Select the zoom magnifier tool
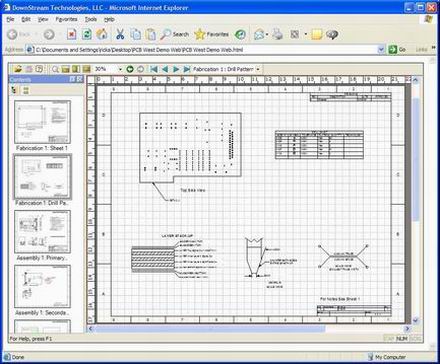Image resolution: width=440 pixels, height=364 pixels. pyautogui.click(x=55, y=69)
